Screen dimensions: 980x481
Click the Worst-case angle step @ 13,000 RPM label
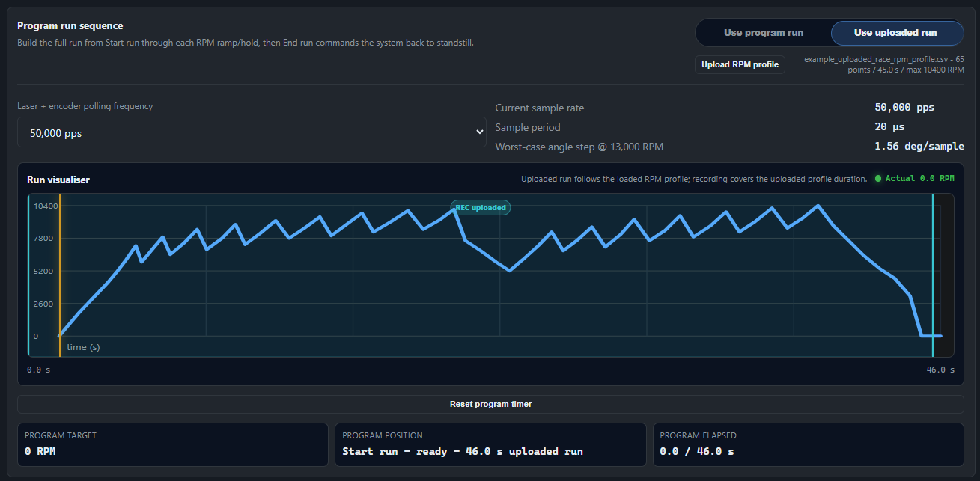pos(579,147)
